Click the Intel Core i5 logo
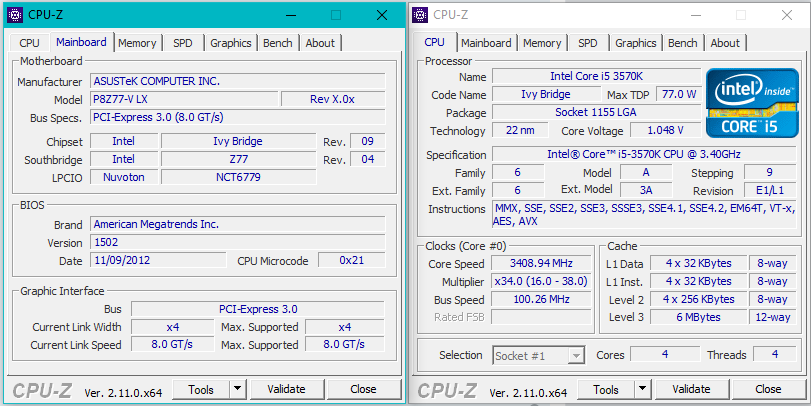 [751, 103]
